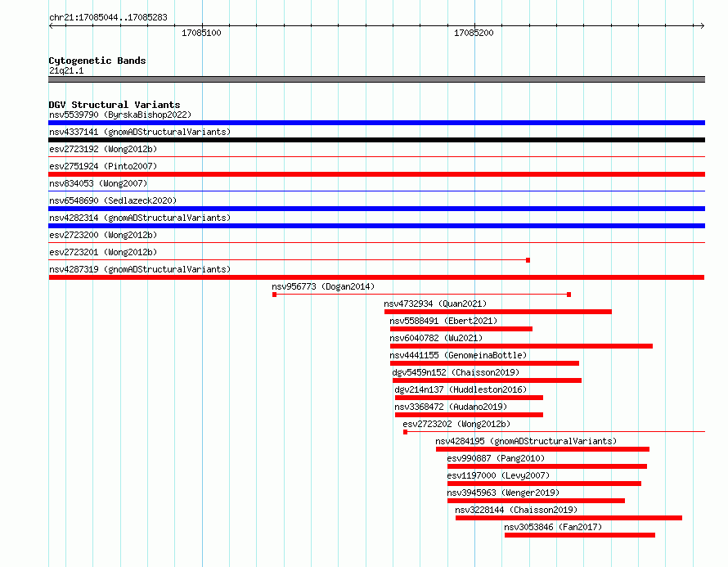Click nsv3228144 (Chaisson2019) label
This screenshot has height=567, width=728.
(x=516, y=510)
